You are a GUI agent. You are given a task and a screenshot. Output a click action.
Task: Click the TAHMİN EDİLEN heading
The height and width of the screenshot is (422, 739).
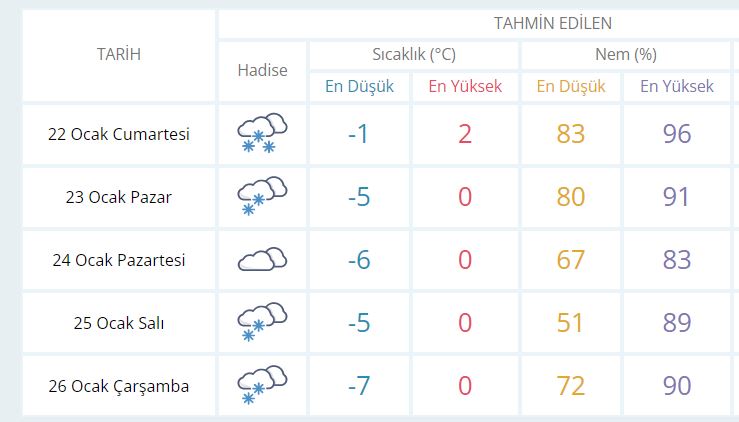coord(553,23)
